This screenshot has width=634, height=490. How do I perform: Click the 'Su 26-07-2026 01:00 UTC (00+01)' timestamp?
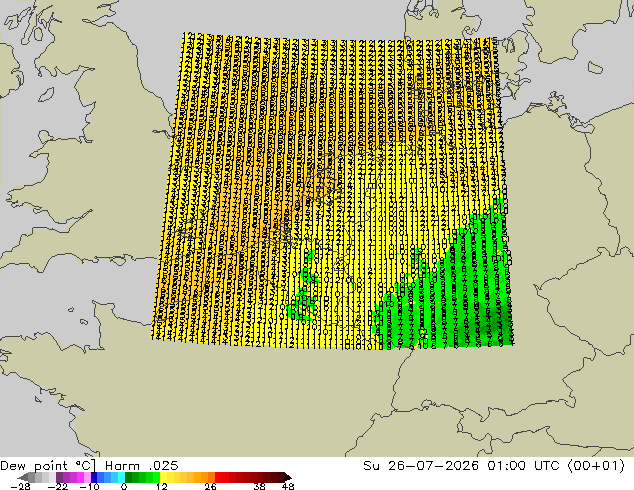(x=494, y=465)
